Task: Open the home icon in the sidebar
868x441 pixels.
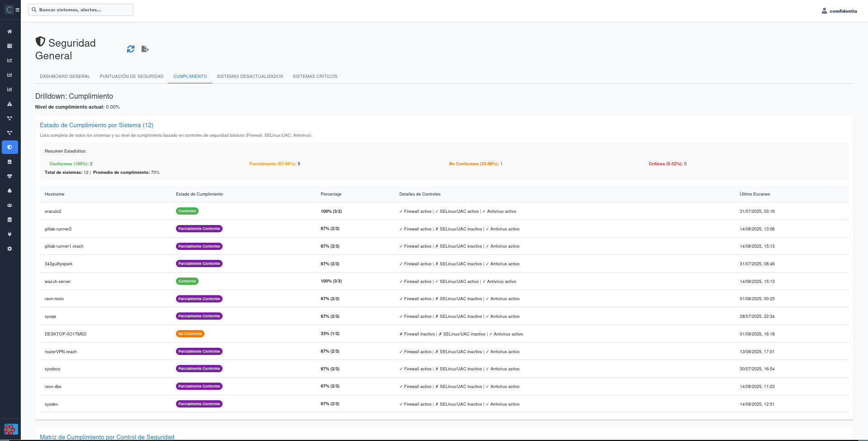Action: 9,32
